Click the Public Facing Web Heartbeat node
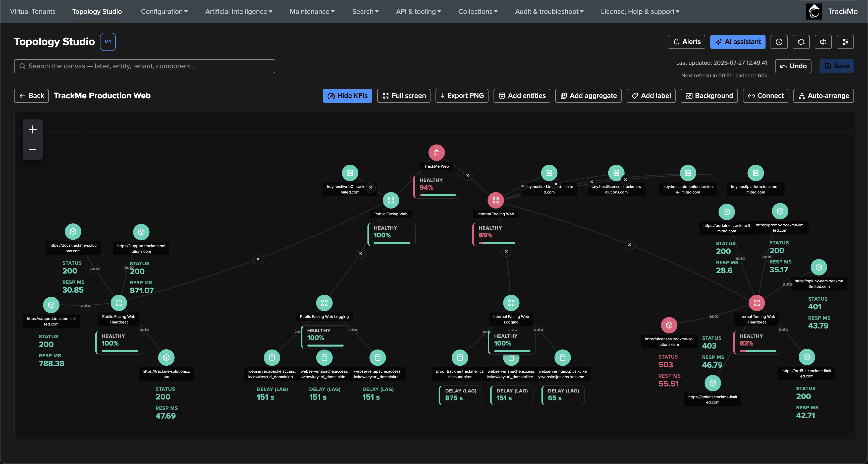Screen dimensions: 868x464 click(x=119, y=303)
